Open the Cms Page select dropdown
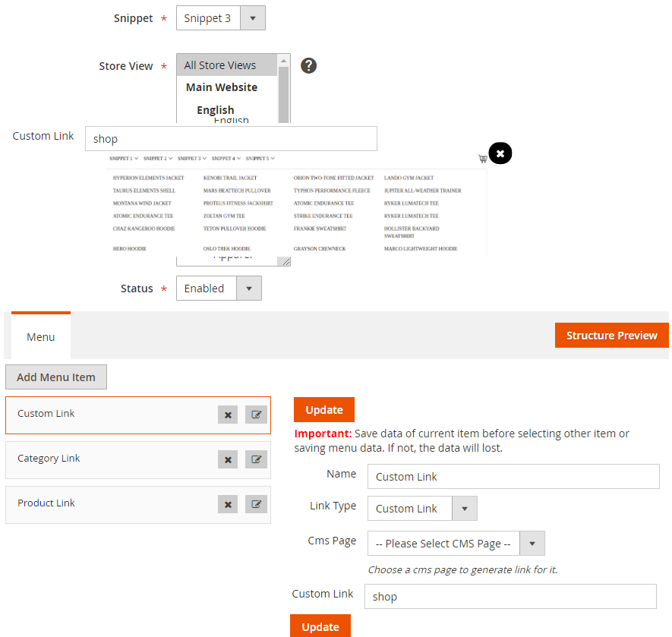 [x=456, y=544]
